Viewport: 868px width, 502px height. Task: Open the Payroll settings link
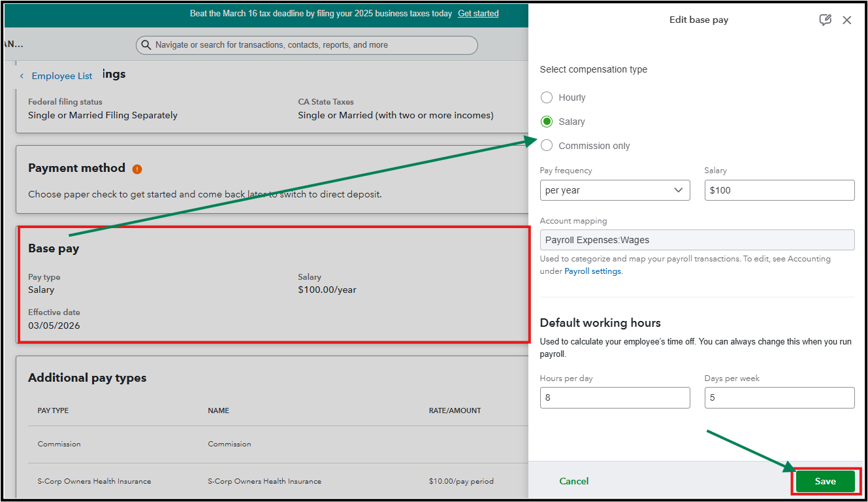pyautogui.click(x=592, y=271)
